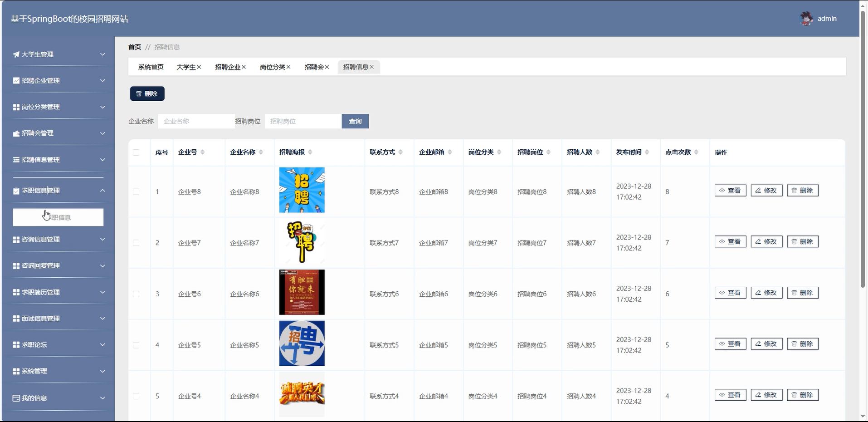The image size is (868, 422).
Task: Switch to the 系统首页 tab
Action: [x=151, y=67]
